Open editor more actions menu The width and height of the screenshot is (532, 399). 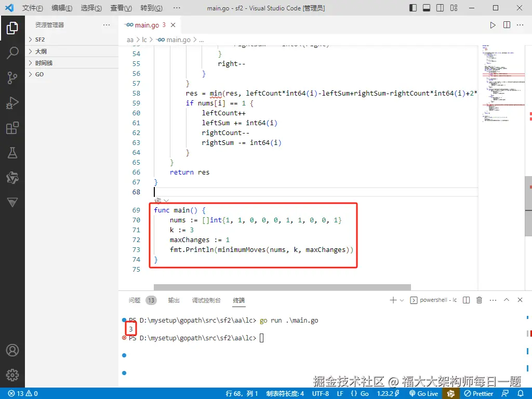(x=520, y=25)
